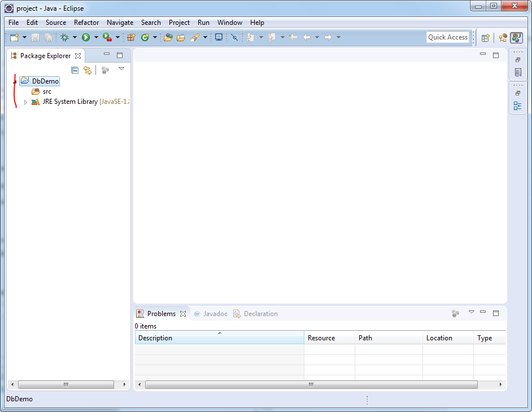
Task: Open the Run menu
Action: [203, 23]
